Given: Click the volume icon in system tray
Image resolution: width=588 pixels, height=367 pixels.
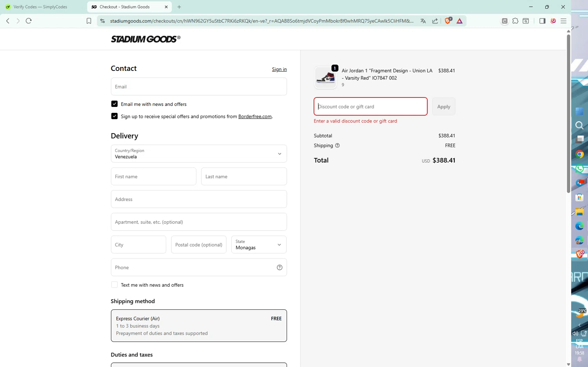Looking at the screenshot, I should 575,334.
